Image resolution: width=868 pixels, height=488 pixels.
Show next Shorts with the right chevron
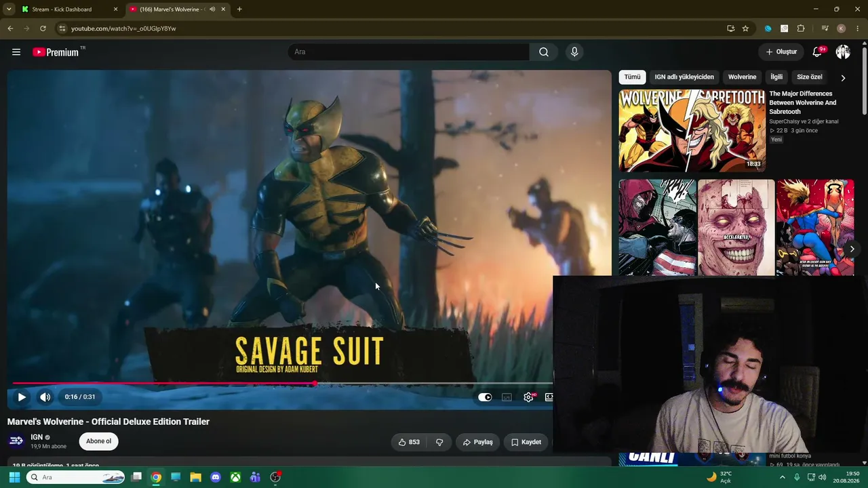click(852, 249)
